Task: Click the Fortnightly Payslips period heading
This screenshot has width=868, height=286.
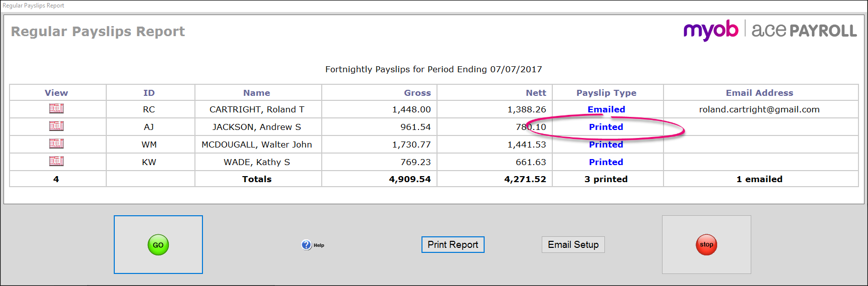Action: [x=433, y=69]
